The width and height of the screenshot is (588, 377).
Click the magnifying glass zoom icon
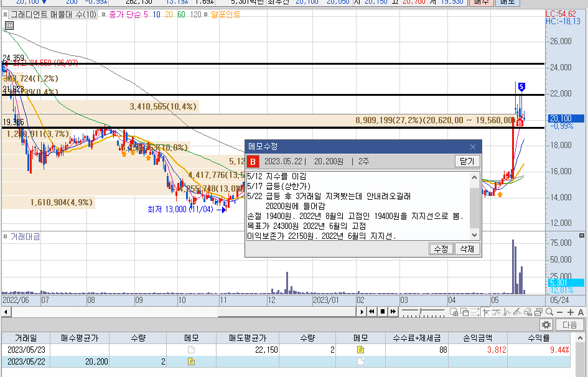pyautogui.click(x=550, y=312)
